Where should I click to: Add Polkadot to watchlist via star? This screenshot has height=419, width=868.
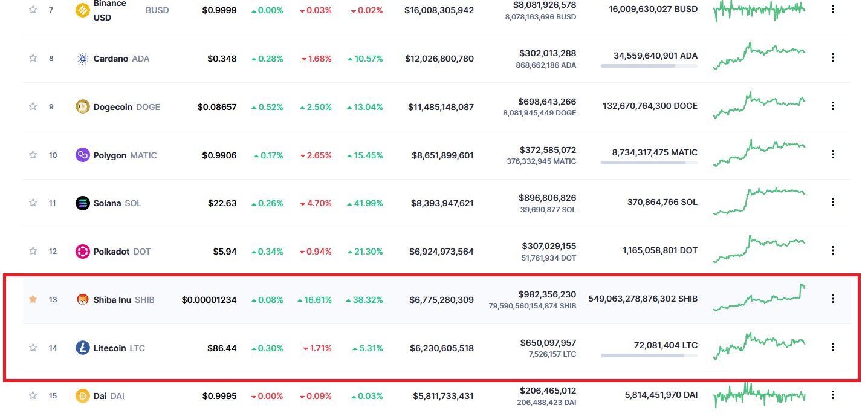33,251
